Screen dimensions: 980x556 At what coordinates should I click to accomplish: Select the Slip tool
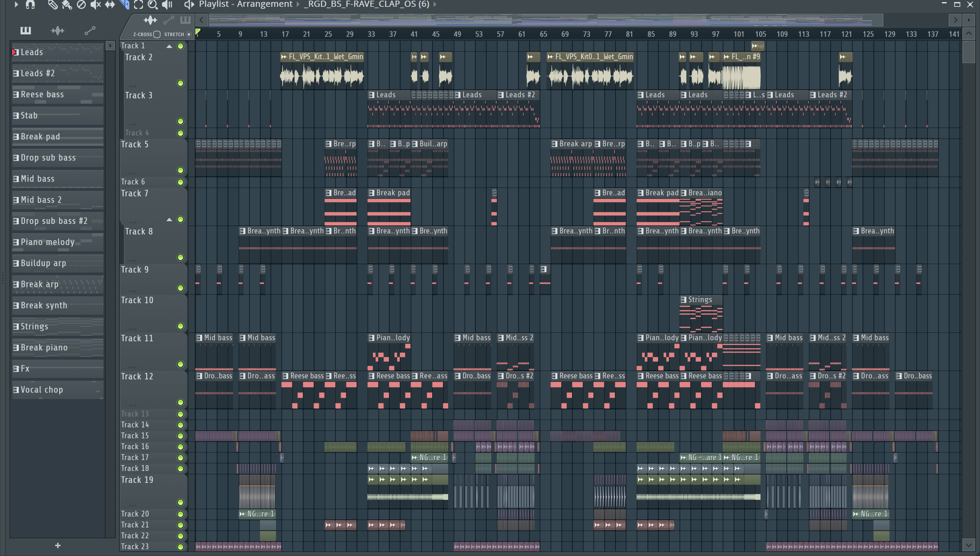coord(110,4)
